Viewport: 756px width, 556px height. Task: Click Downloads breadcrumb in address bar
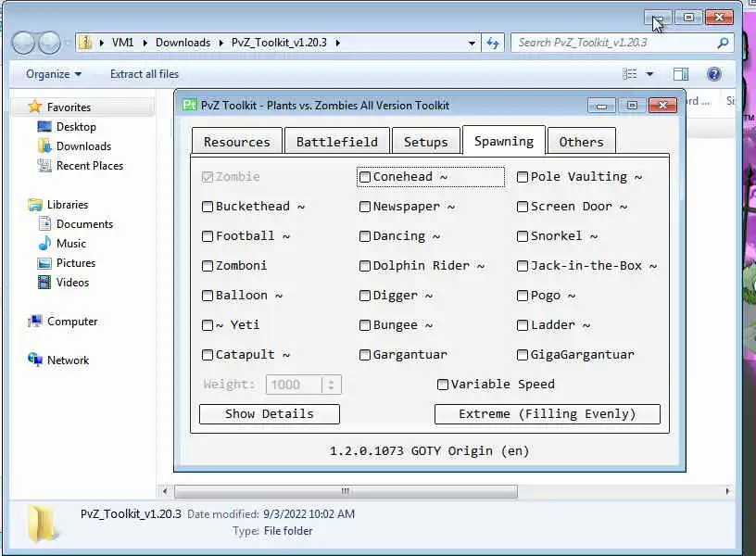pyautogui.click(x=183, y=43)
